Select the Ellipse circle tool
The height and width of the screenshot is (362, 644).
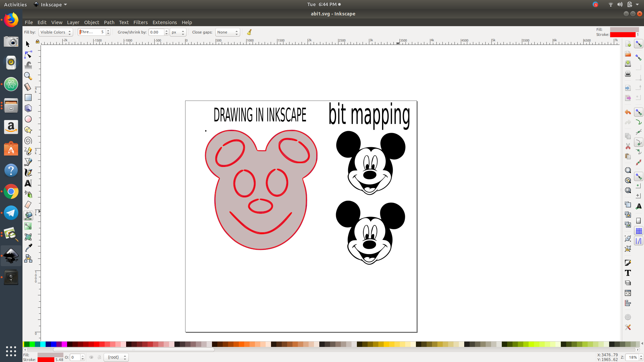click(x=28, y=119)
